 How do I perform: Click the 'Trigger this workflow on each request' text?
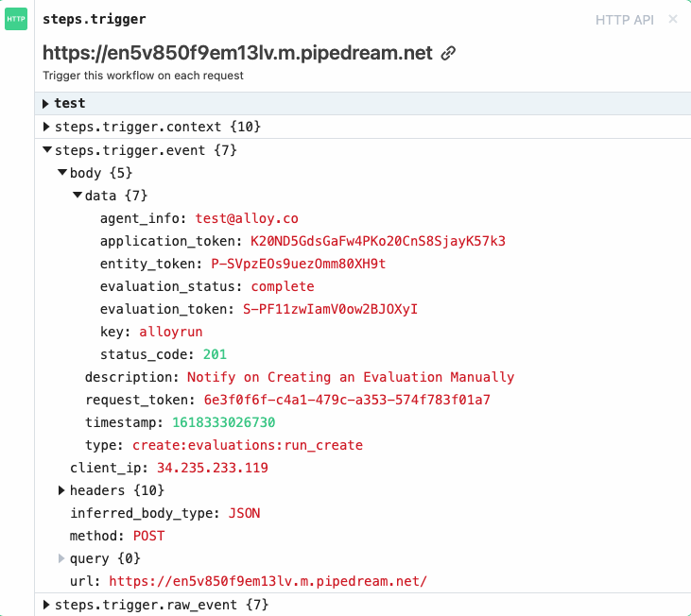point(143,76)
